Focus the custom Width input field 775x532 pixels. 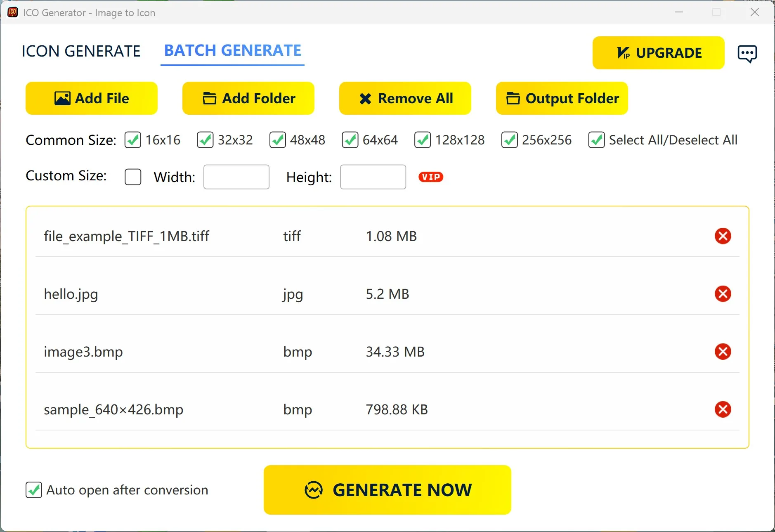pyautogui.click(x=236, y=177)
